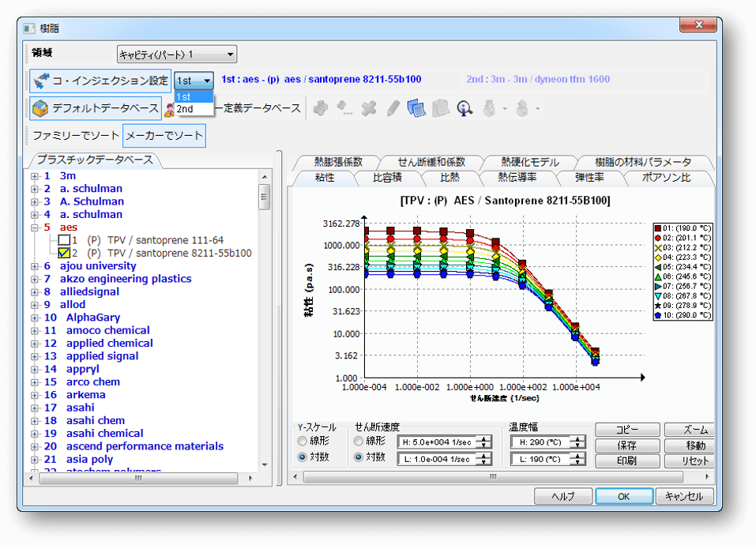
Task: Confirm with the OK button
Action: (x=624, y=496)
